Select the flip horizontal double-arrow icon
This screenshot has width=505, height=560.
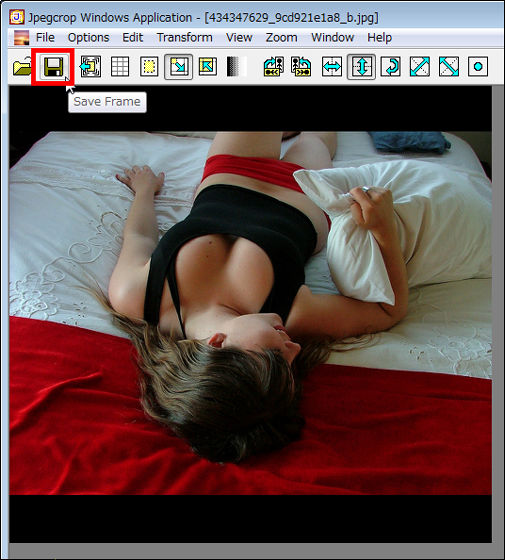(x=332, y=67)
